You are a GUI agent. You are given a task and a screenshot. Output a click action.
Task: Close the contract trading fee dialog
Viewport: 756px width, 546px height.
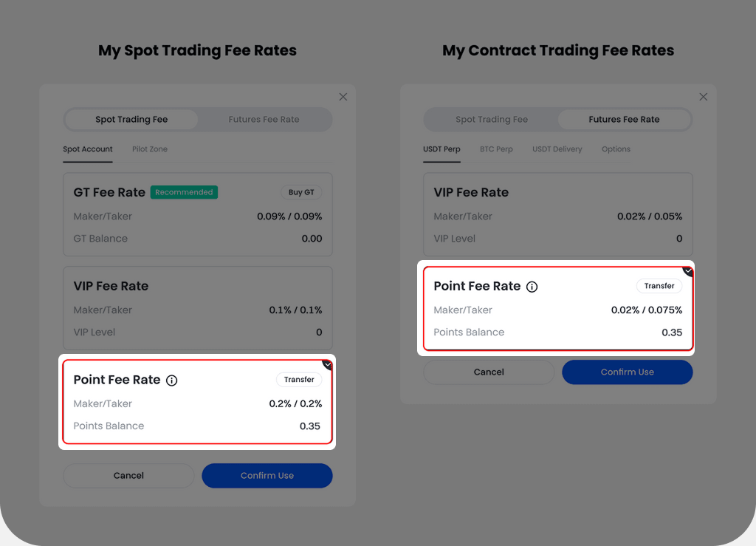click(703, 97)
